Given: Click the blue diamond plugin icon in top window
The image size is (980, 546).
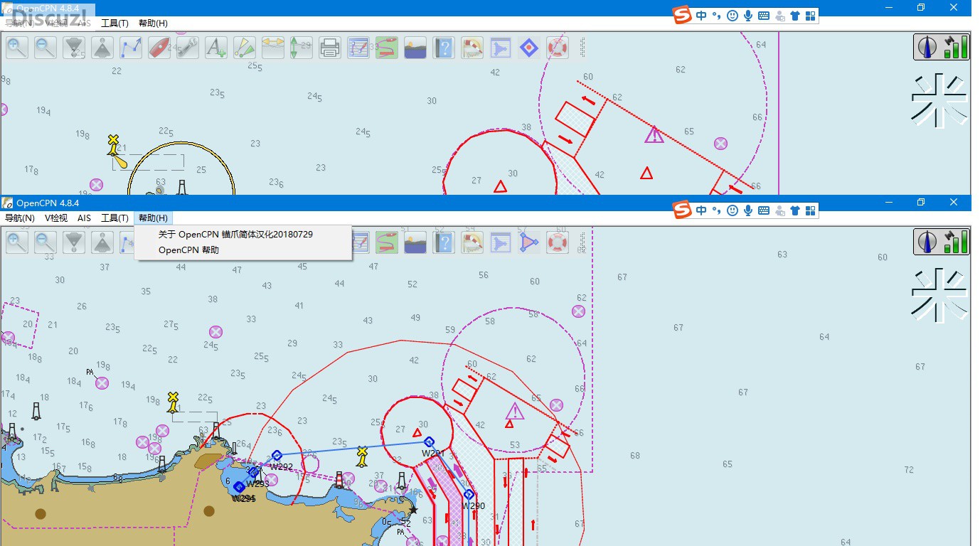Looking at the screenshot, I should point(529,48).
